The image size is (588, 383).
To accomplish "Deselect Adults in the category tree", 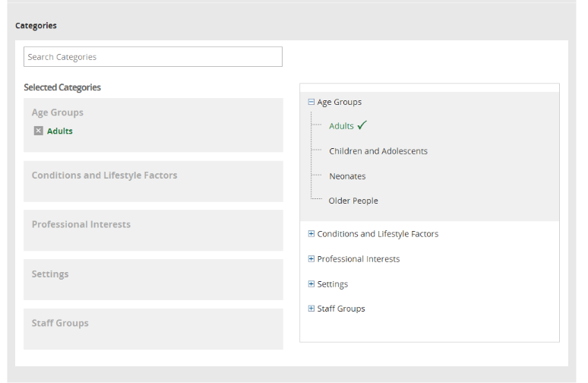I will 341,126.
